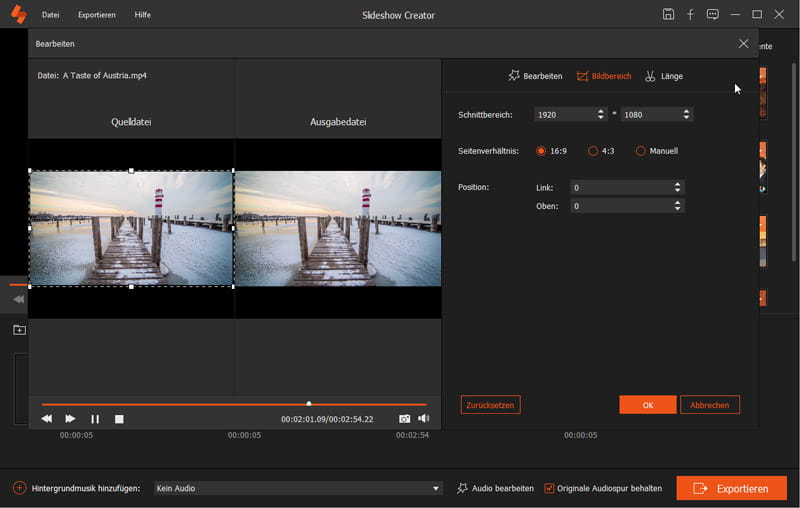
Task: Click the fast forward playback button
Action: pos(70,419)
